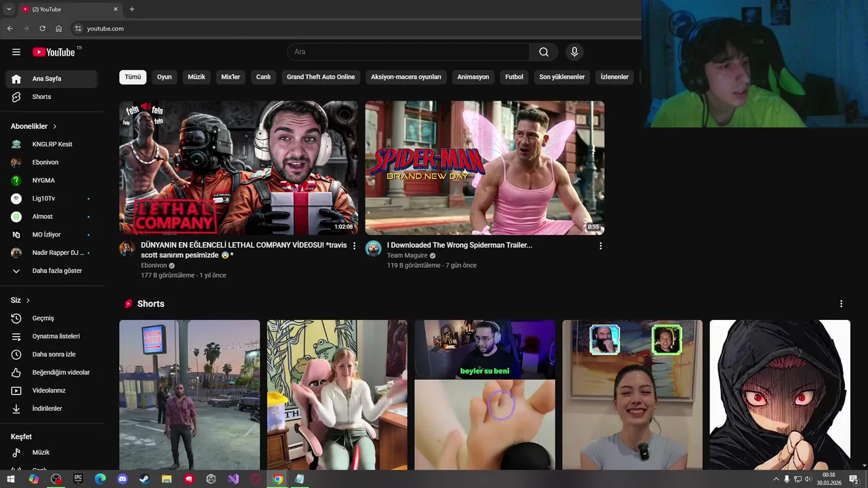The image size is (868, 488).
Task: Open Discord from the taskbar
Action: point(122,479)
